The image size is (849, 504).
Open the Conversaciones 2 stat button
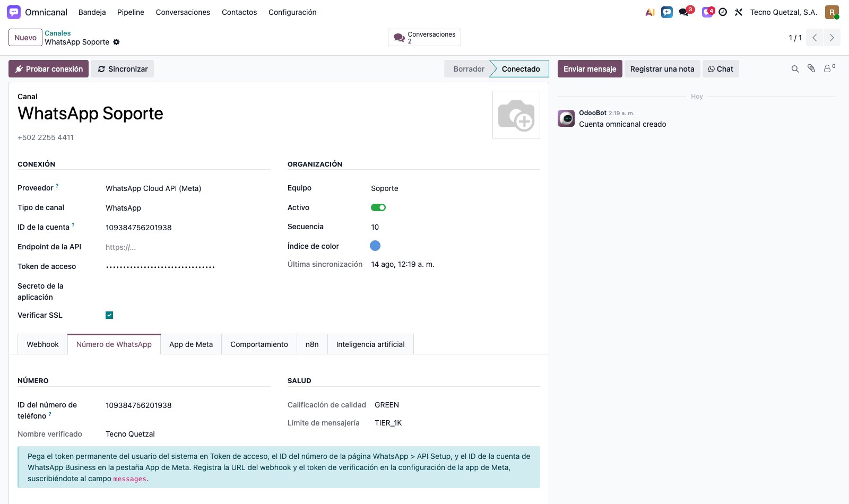424,38
